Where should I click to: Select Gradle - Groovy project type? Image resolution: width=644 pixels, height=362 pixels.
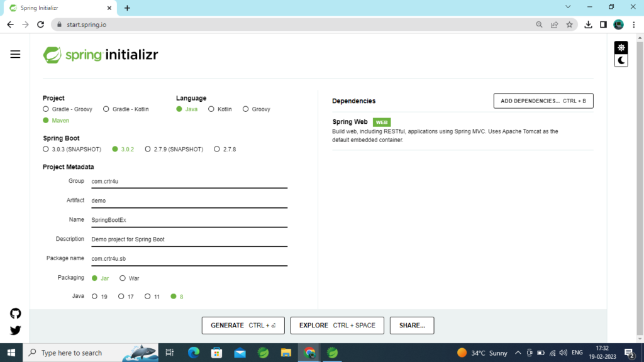coord(67,109)
